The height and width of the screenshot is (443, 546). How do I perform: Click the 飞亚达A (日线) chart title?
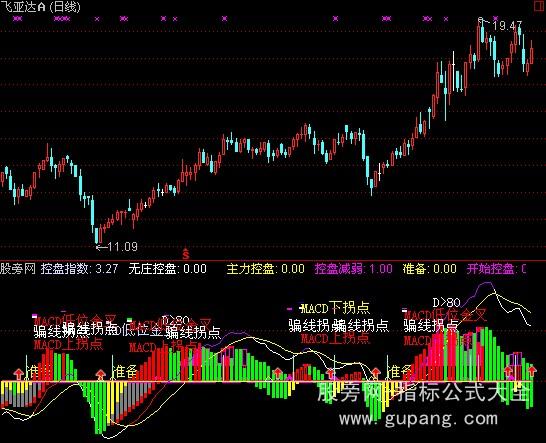tap(40, 6)
